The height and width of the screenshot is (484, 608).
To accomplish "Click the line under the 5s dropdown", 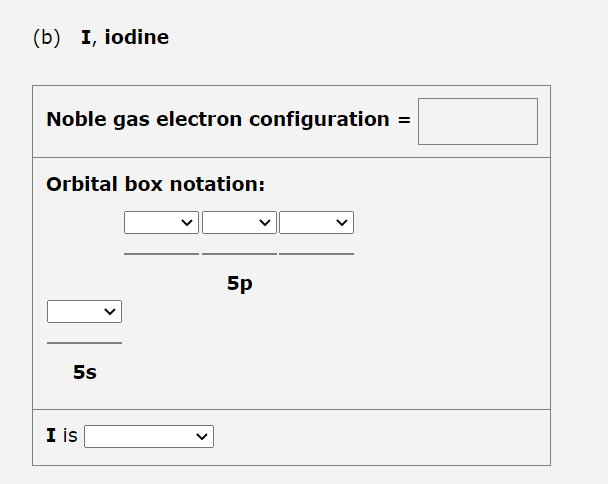I will point(85,343).
